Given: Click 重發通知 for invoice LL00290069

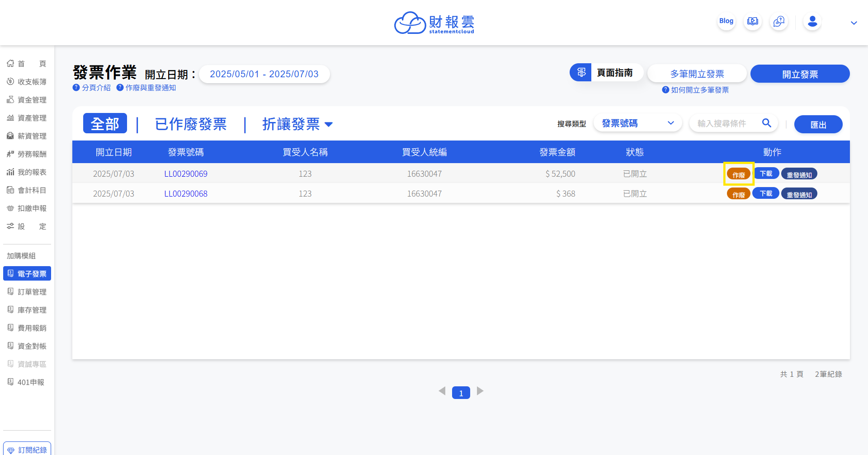Looking at the screenshot, I should click(799, 174).
